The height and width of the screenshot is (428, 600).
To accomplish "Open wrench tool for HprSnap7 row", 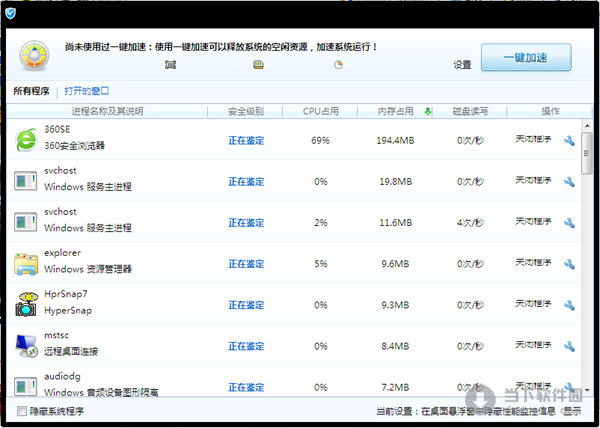I will (x=569, y=305).
